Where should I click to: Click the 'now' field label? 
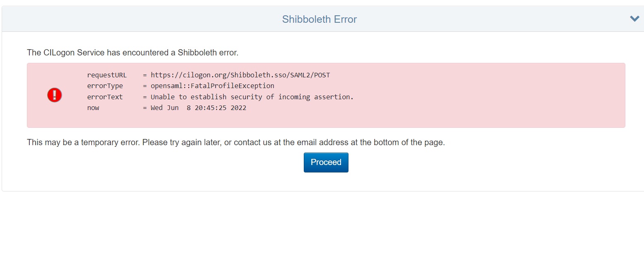pos(93,108)
